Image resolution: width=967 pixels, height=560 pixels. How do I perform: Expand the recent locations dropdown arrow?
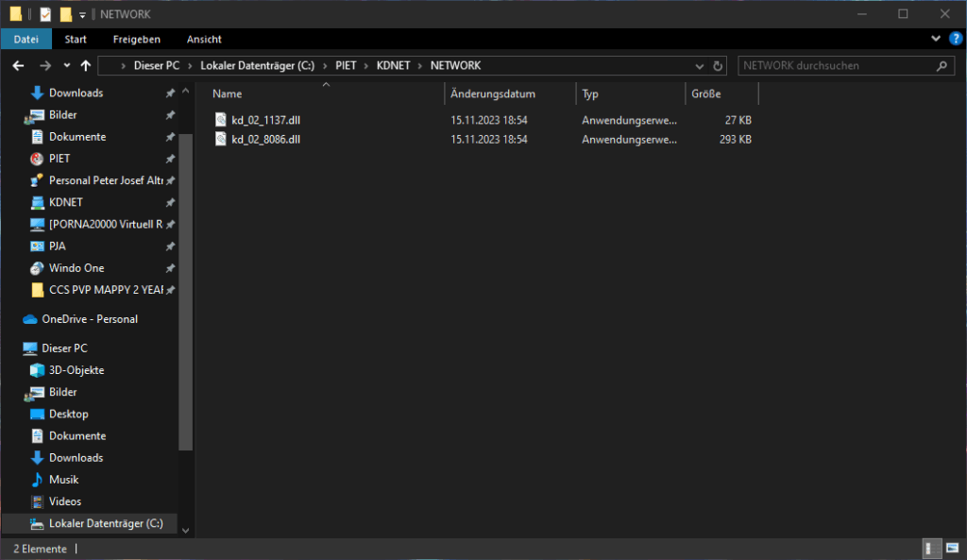coord(66,66)
